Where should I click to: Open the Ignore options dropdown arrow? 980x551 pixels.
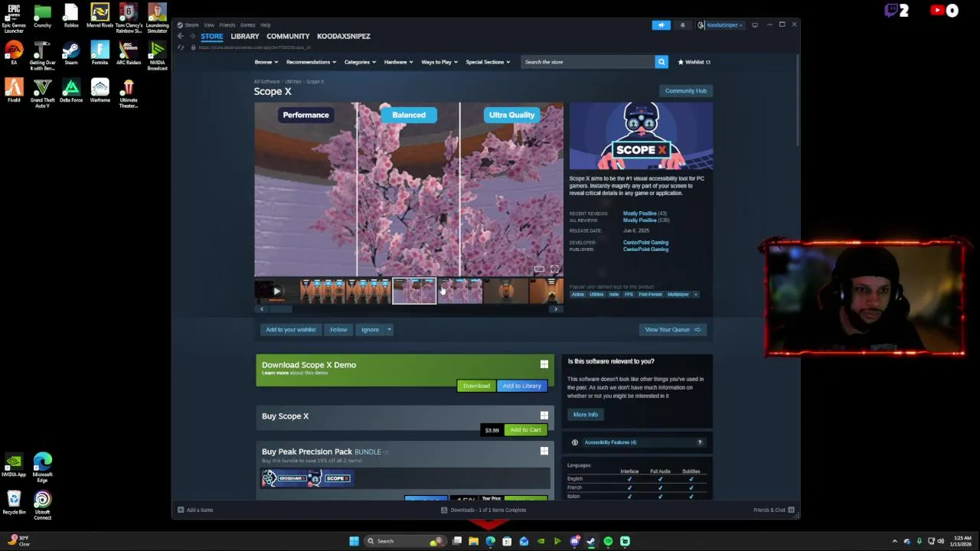[389, 330]
